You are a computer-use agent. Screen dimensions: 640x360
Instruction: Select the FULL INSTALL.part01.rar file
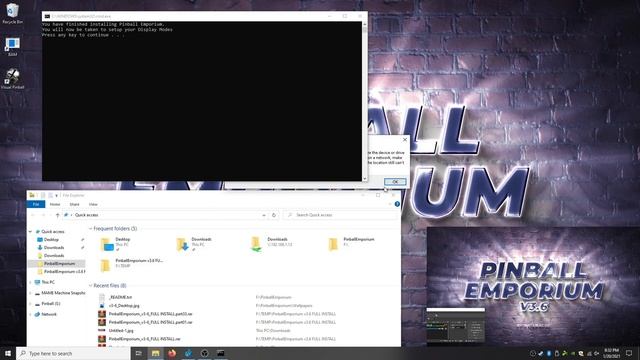[150, 322]
